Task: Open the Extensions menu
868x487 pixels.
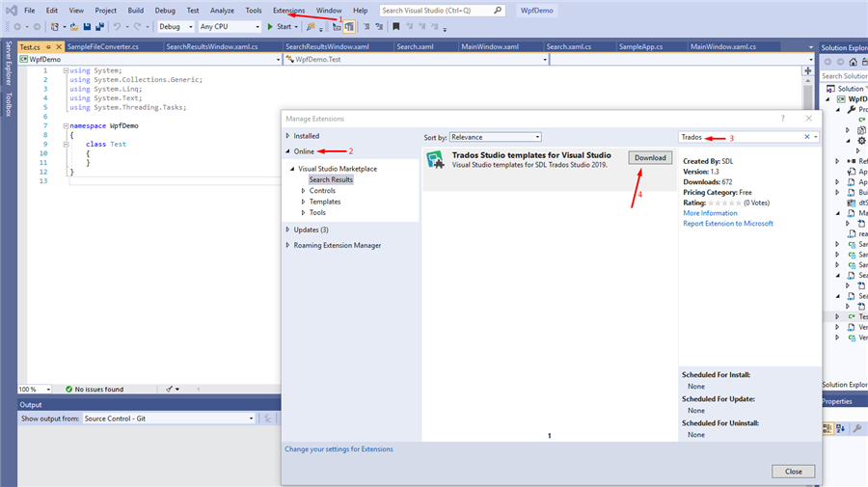Action: click(288, 10)
